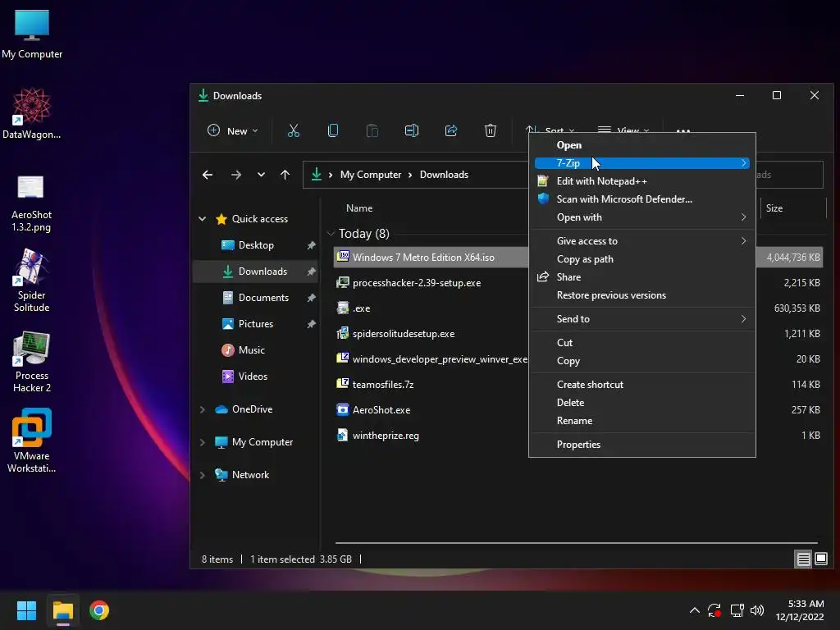
Task: Open Properties from the context menu
Action: click(641, 445)
